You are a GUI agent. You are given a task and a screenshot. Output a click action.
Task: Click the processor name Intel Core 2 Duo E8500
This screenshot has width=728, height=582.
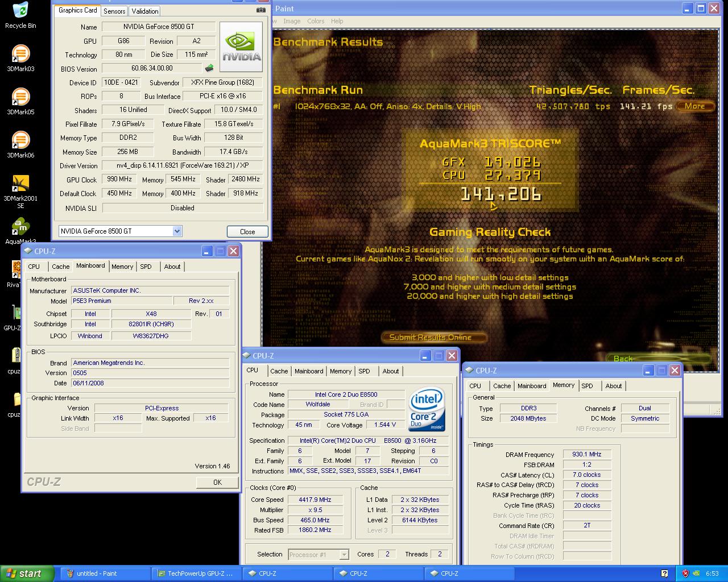tap(346, 394)
